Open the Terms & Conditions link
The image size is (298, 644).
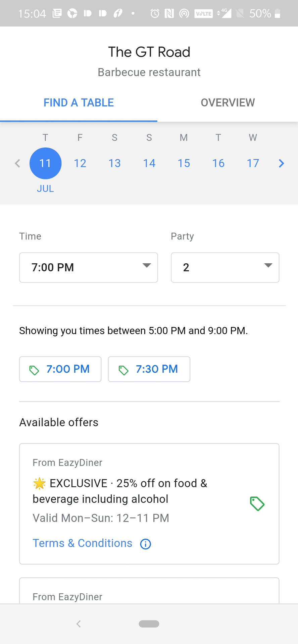click(x=83, y=543)
